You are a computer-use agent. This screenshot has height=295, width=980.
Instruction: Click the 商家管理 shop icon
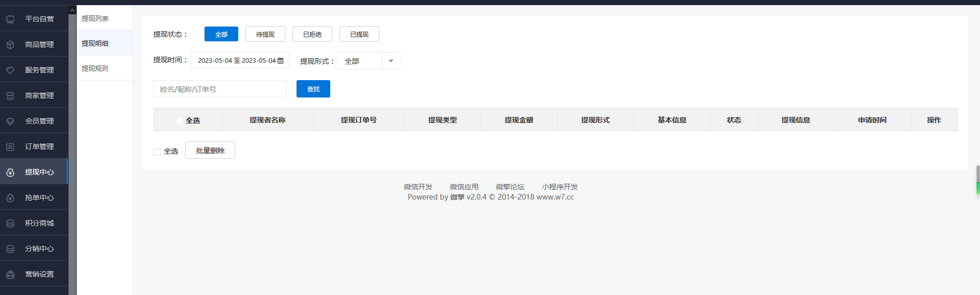[10, 95]
